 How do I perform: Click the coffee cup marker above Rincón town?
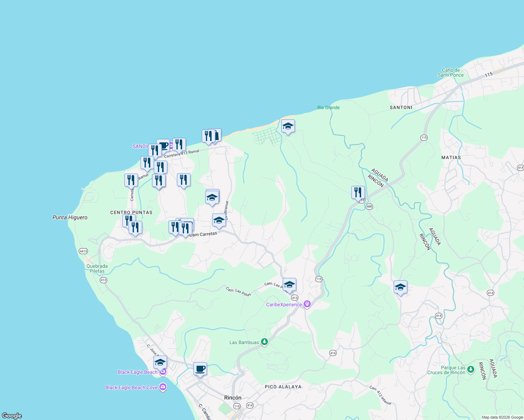point(200,369)
